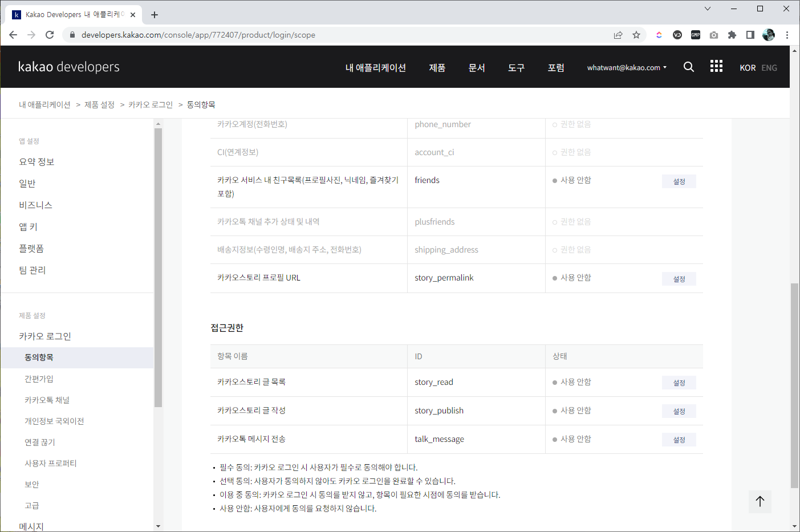Image resolution: width=800 pixels, height=532 pixels.
Task: Click sidebar scrollbar down arrow
Action: (158, 526)
